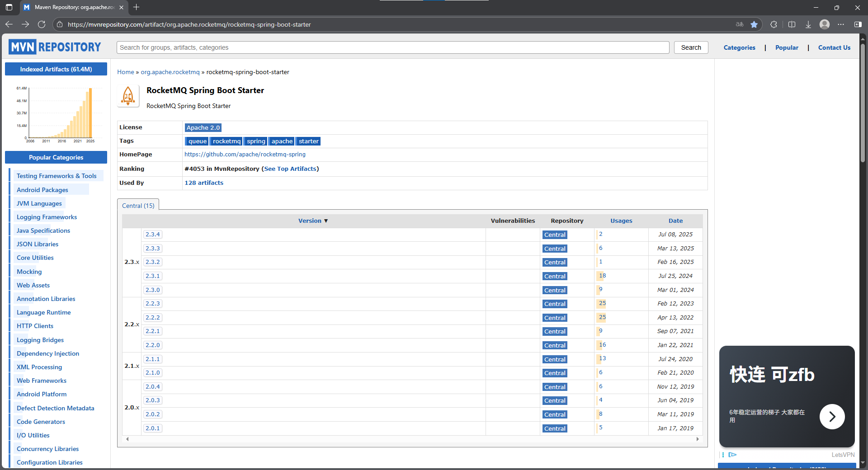868x470 pixels.
Task: Open the 128 artifacts link
Action: (204, 183)
